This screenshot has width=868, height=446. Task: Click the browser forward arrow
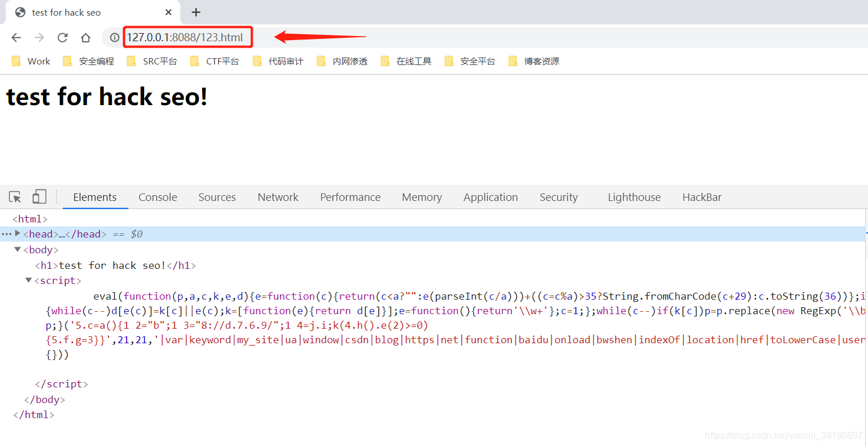point(39,38)
